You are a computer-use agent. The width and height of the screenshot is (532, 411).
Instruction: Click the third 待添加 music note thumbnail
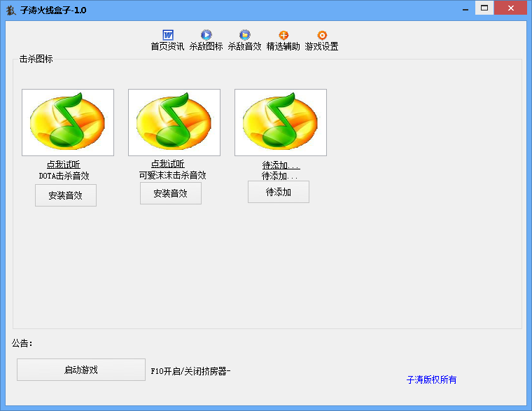(281, 122)
